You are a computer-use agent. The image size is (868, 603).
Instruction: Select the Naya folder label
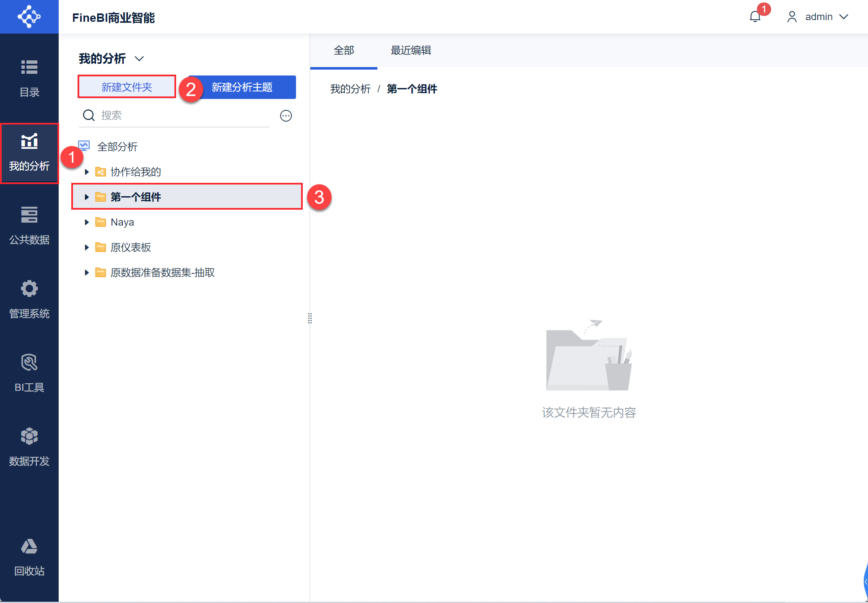[122, 222]
